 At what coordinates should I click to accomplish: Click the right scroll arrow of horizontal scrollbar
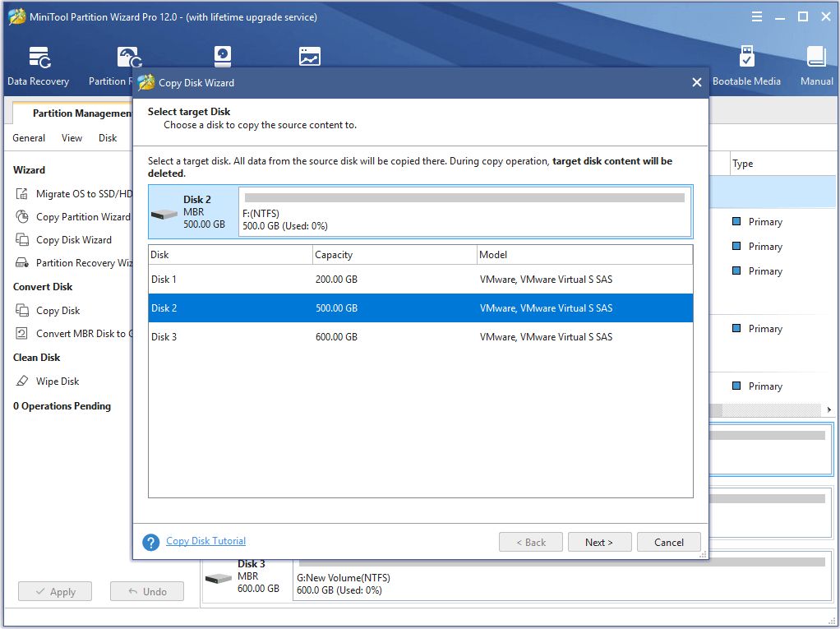828,409
